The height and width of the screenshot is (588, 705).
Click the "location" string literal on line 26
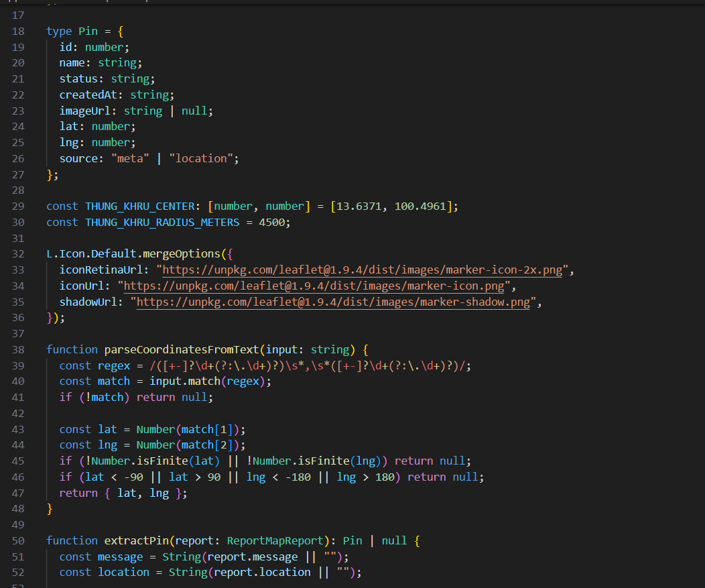(x=201, y=159)
